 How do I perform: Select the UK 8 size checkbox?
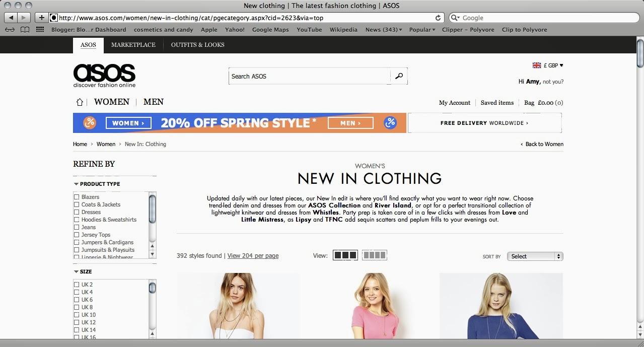point(77,307)
